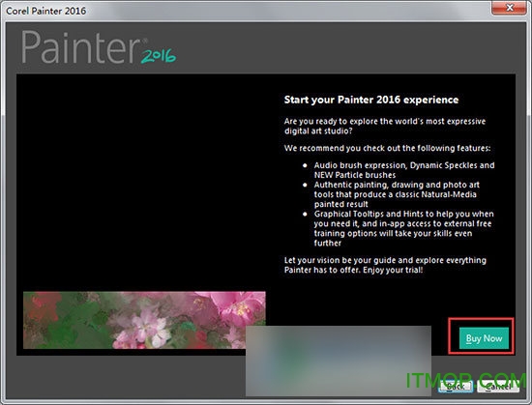This screenshot has width=532, height=405.
Task: Click the bullet starting 'Authentic painting, drawing'
Action: tap(397, 194)
